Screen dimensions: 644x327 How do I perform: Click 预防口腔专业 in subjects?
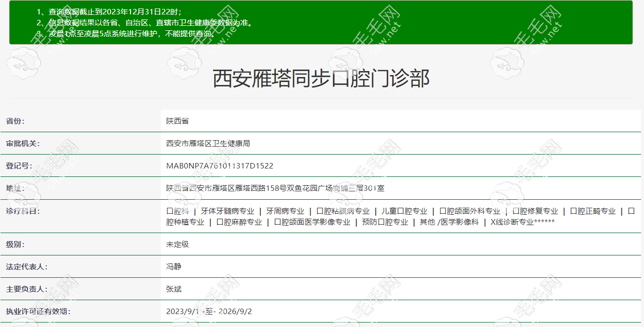[x=385, y=222]
